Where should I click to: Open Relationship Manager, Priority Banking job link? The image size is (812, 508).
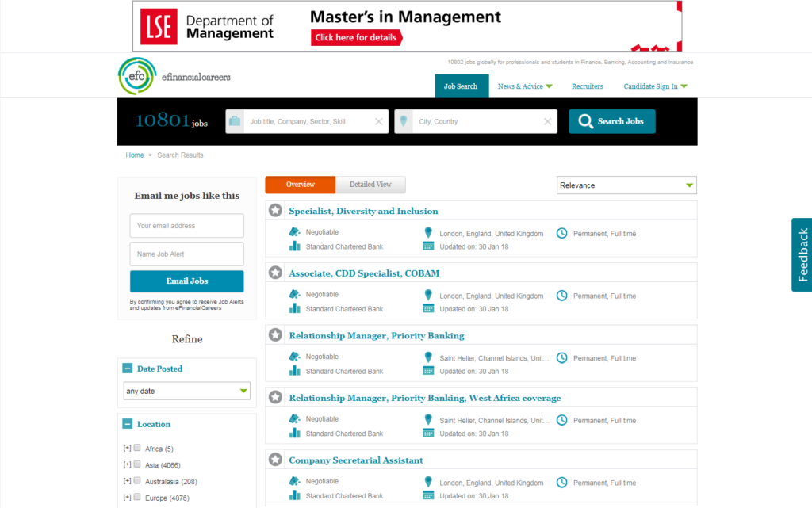[377, 336]
